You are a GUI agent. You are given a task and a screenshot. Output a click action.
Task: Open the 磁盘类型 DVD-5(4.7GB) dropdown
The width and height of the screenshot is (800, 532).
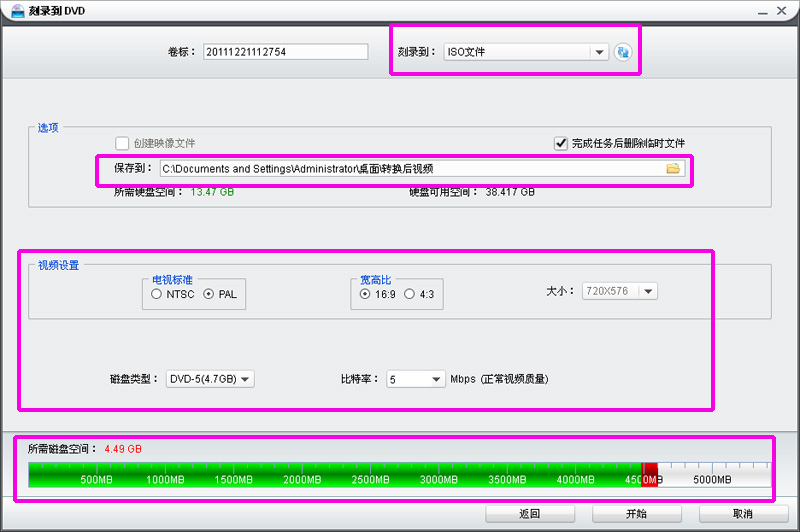point(210,379)
